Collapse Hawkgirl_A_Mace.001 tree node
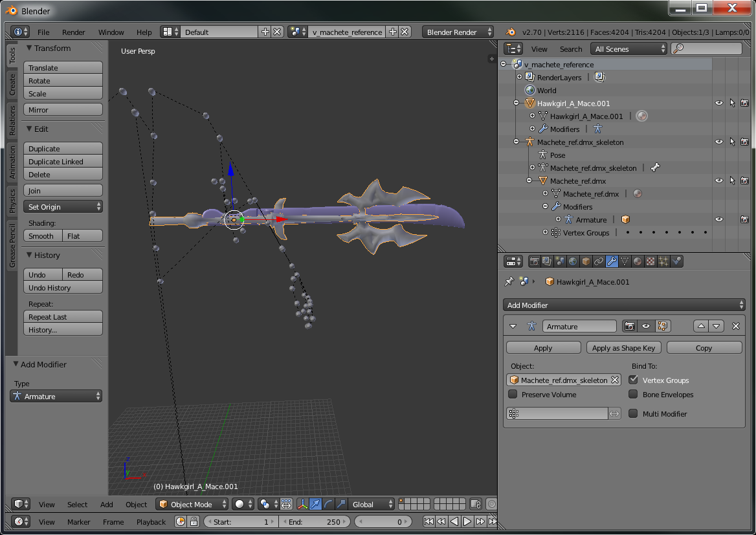The height and width of the screenshot is (535, 756). 516,103
